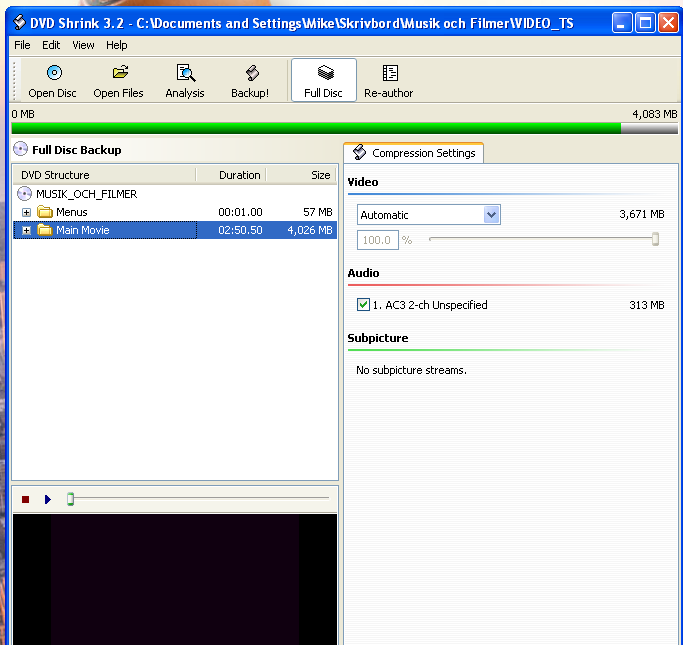Sort by DVD Structure column header
Image resolution: width=684 pixels, height=646 pixels.
tap(104, 175)
